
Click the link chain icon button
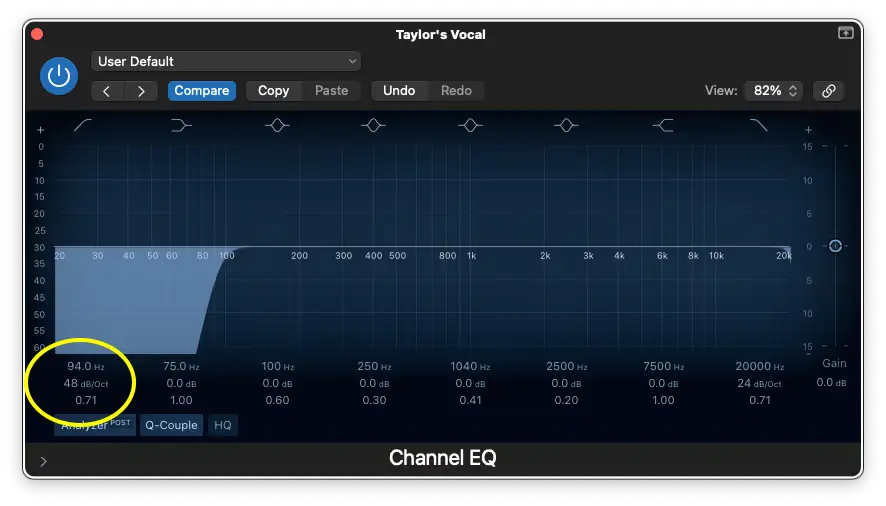828,90
